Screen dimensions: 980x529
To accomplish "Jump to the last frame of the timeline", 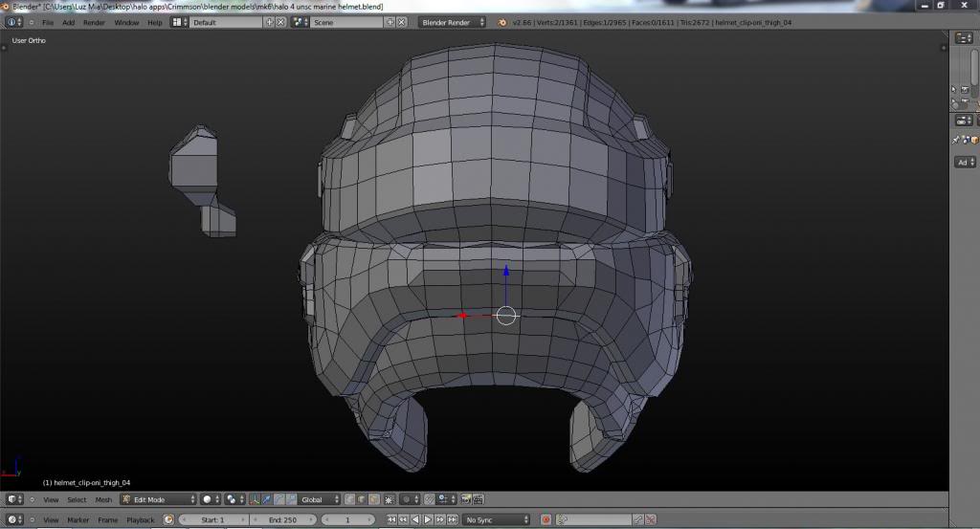I will click(x=455, y=519).
